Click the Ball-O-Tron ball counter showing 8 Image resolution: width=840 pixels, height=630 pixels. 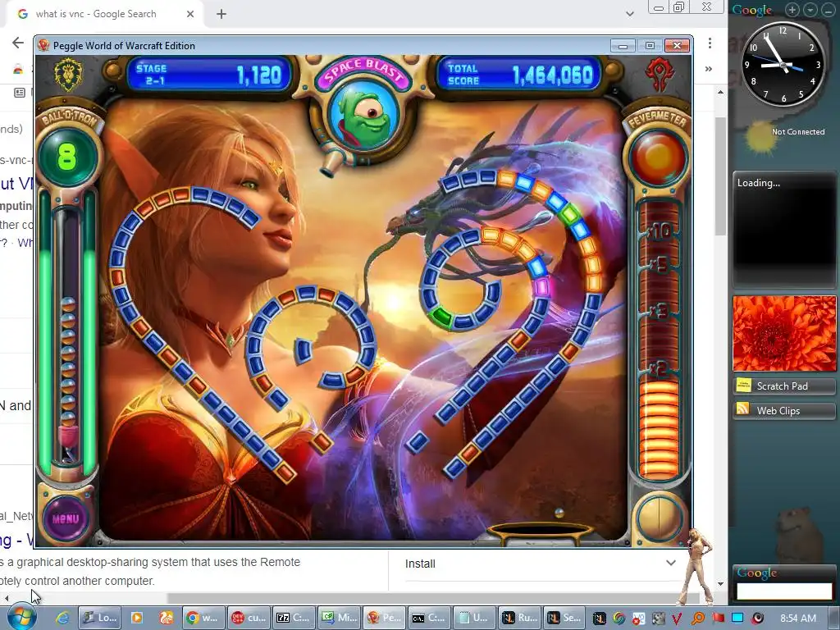click(x=67, y=157)
